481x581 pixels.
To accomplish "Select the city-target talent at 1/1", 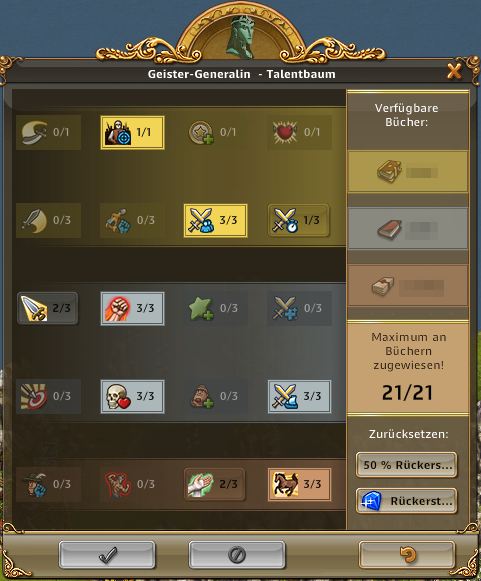I will tap(132, 132).
